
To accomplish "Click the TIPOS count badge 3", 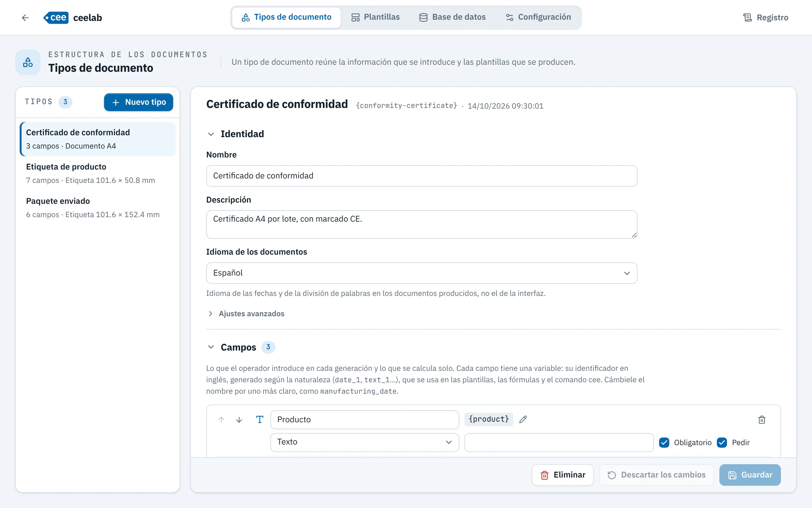I will point(65,102).
